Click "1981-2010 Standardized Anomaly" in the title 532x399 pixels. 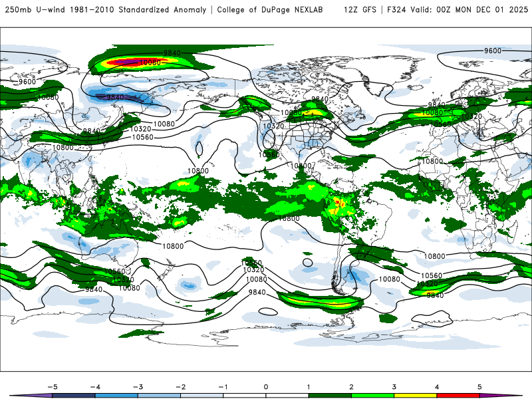click(138, 9)
